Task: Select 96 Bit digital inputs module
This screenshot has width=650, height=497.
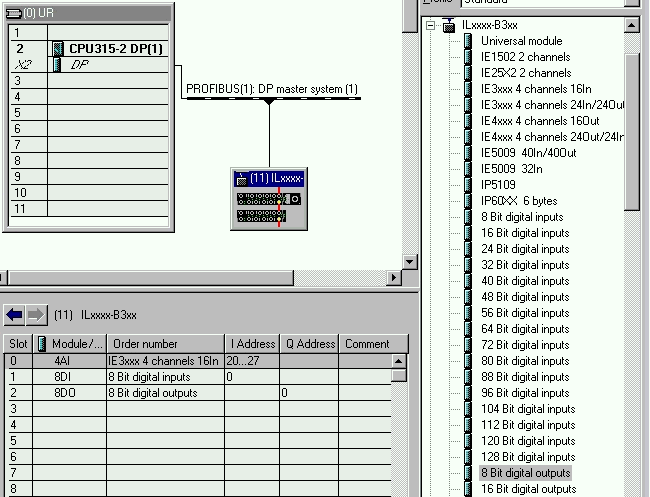Action: 525,393
